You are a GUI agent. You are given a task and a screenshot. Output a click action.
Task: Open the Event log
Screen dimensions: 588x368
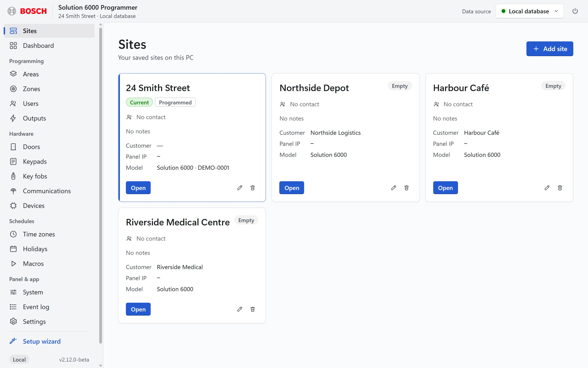[x=49, y=307]
